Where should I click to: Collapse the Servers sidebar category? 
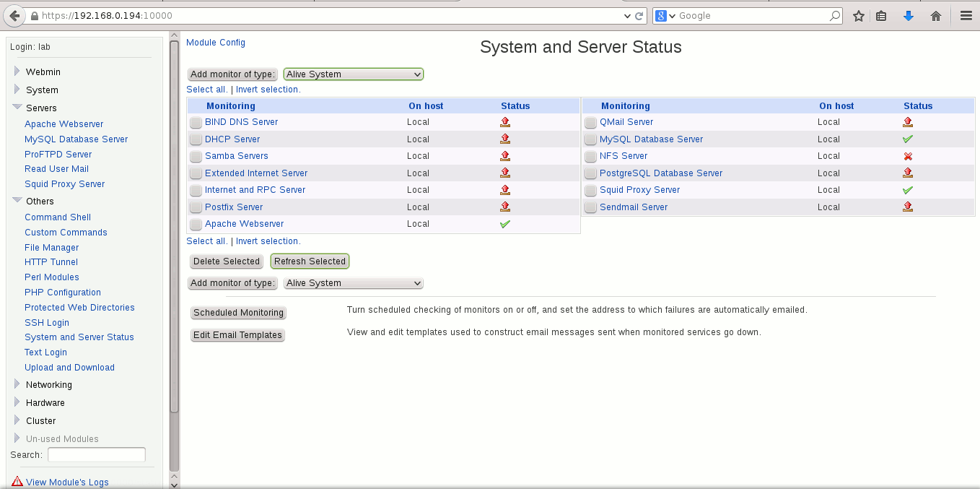click(x=17, y=107)
